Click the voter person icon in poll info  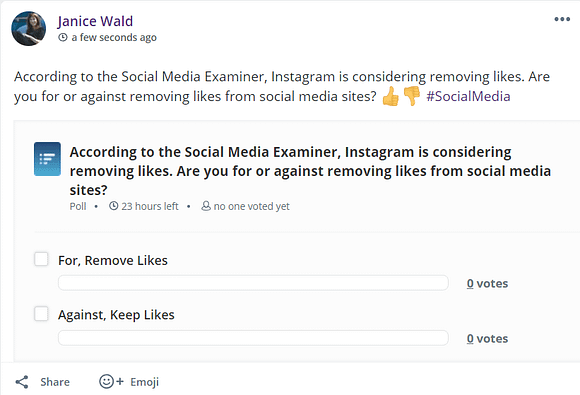[x=206, y=206]
